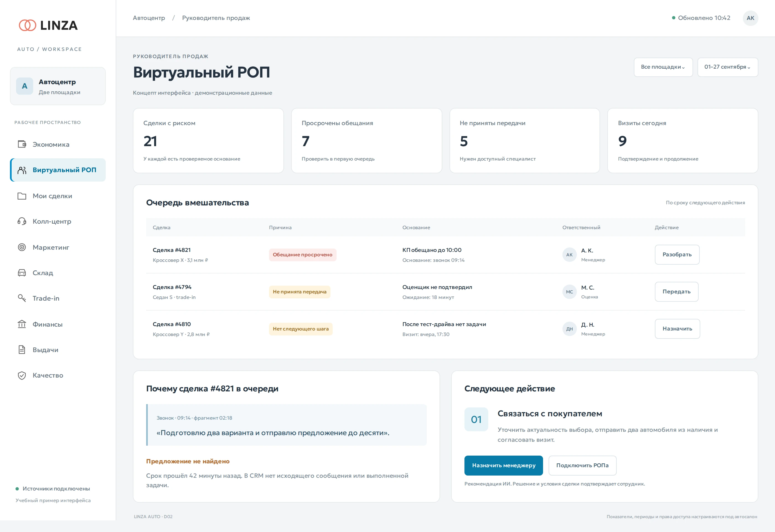Click the AK avatar in deal #4821 row
Image resolution: width=775 pixels, height=532 pixels.
(569, 255)
